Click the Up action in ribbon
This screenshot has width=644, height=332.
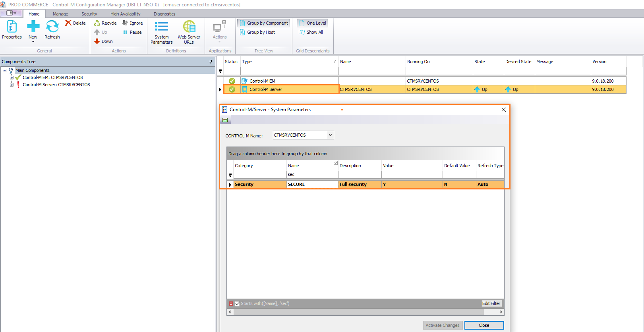click(x=101, y=32)
